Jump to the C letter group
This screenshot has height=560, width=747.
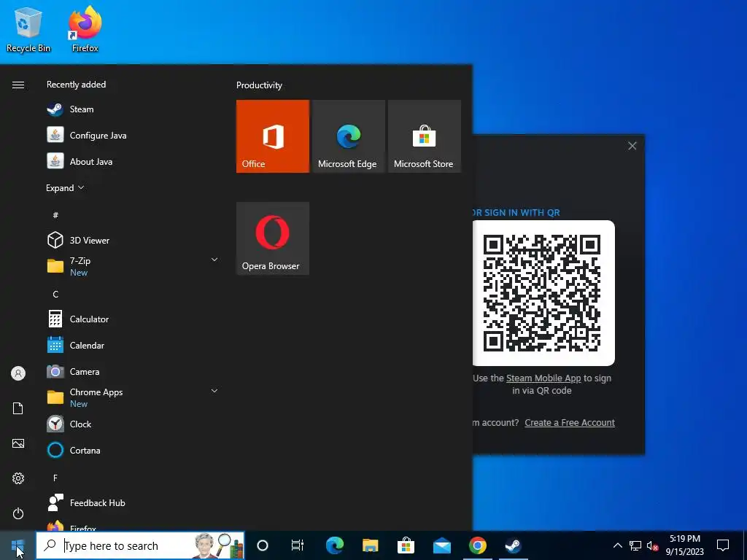coord(55,295)
